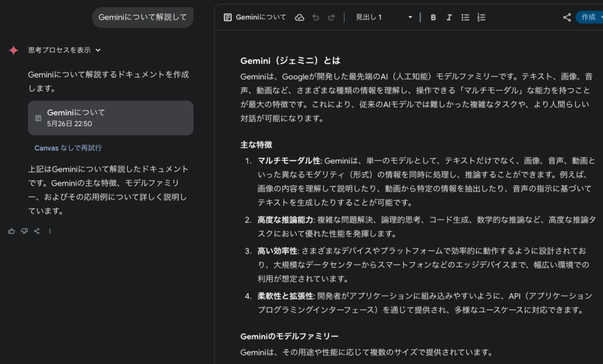Open the 見出し 1 style dropdown

[383, 17]
